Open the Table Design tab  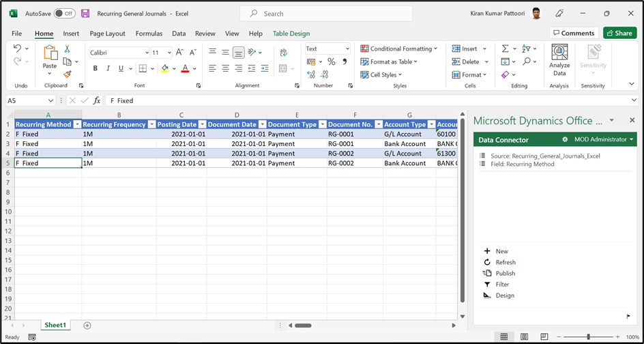coord(291,33)
